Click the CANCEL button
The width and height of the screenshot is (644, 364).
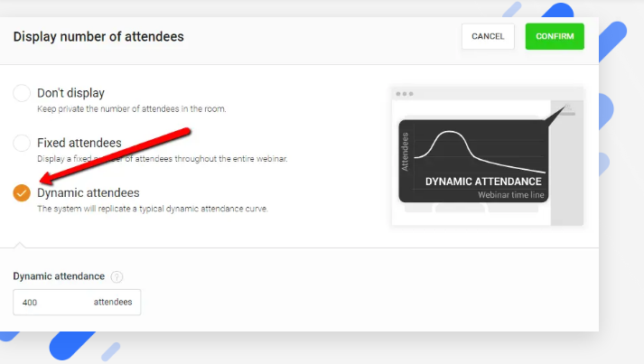[x=488, y=36]
